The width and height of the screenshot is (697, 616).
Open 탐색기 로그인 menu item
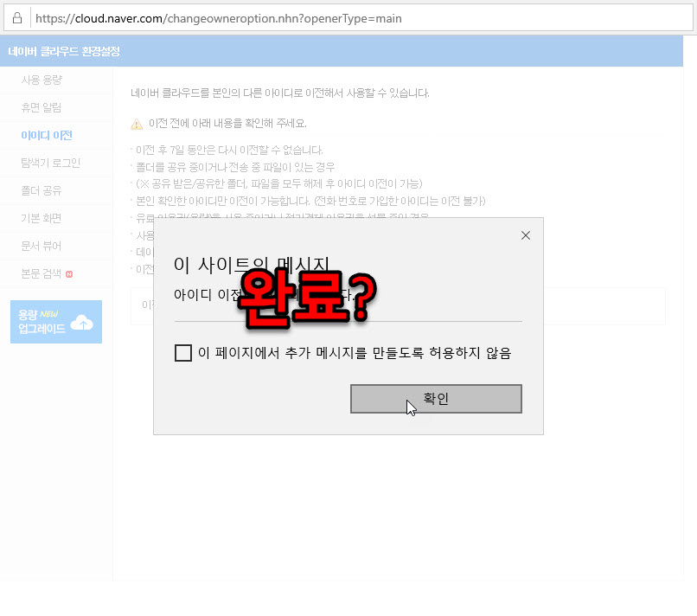point(51,163)
